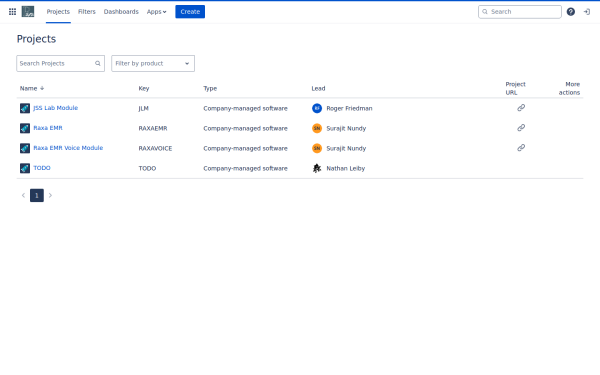Switch to the Projects tab

(x=58, y=12)
